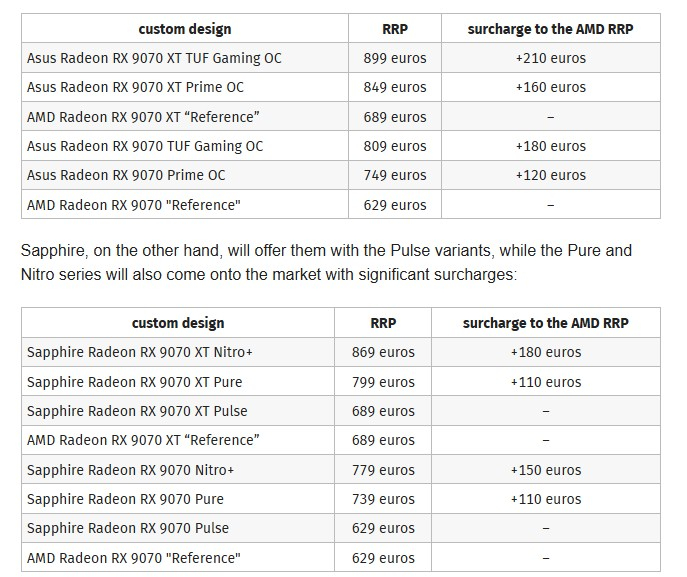Click the +120 euros surcharge cell
The image size is (687, 577).
click(x=550, y=175)
